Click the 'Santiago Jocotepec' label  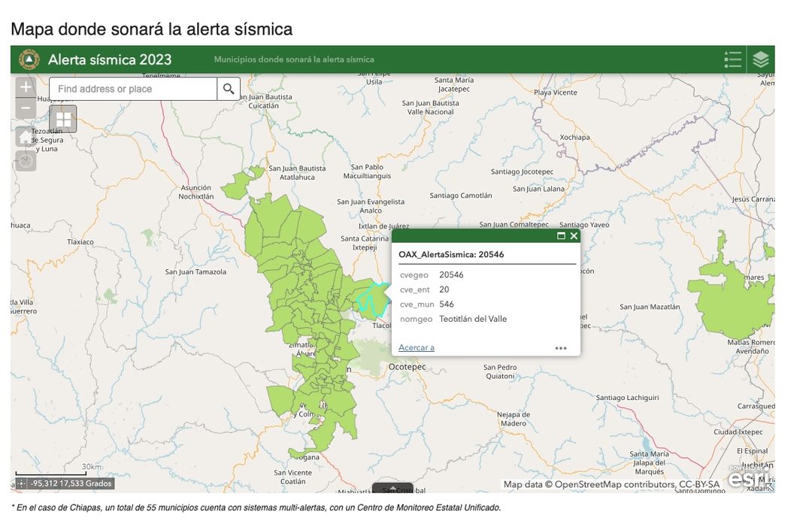coord(522,171)
